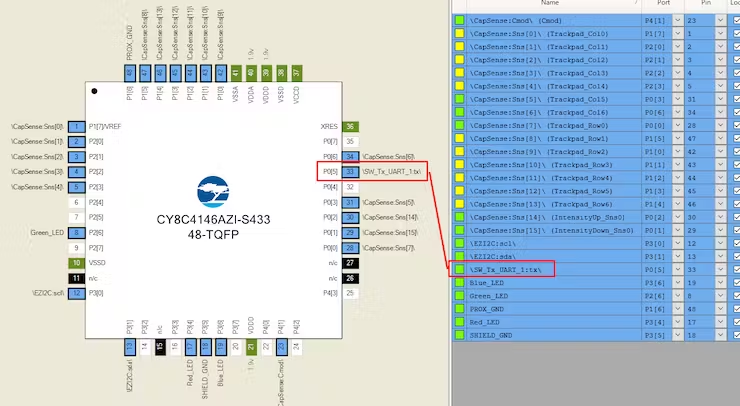Screen dimensions: 740x406
Task: Select pin 19 Blue_LED
Action: (x=220, y=347)
